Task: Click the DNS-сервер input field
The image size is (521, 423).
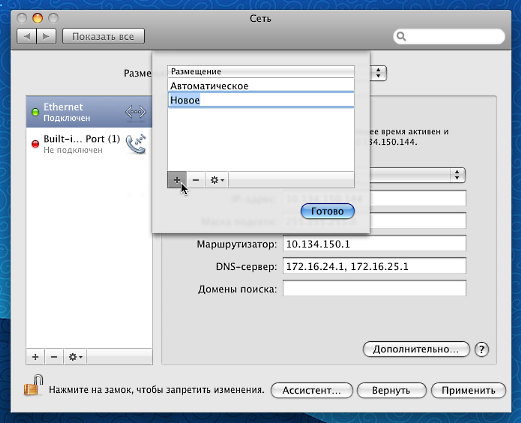Action: 375,266
